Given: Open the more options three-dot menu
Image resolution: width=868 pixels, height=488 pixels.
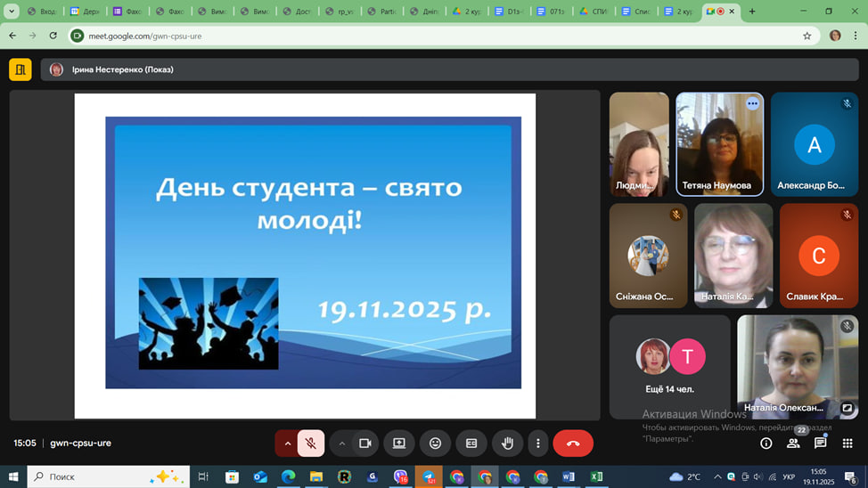Looking at the screenshot, I should [536, 443].
